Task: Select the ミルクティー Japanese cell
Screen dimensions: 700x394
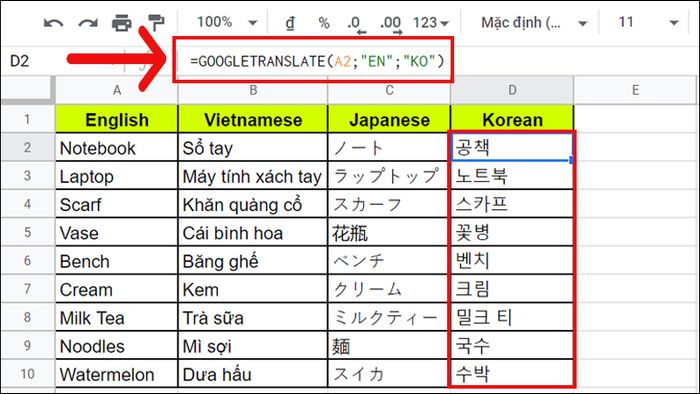Action: (x=388, y=317)
